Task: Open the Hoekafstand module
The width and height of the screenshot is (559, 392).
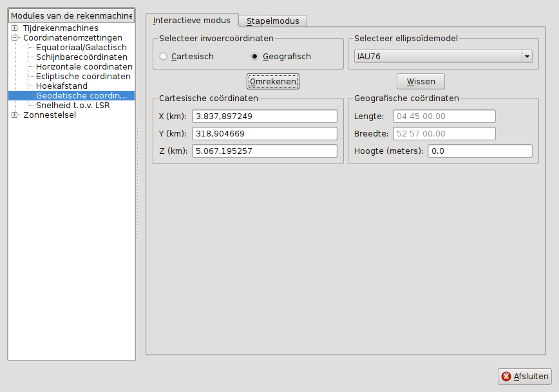Action: (x=62, y=86)
